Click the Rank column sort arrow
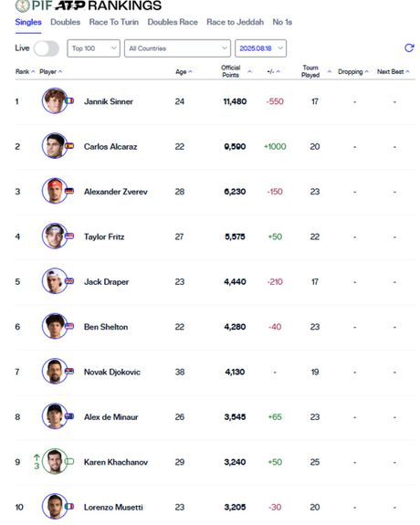 coord(33,71)
